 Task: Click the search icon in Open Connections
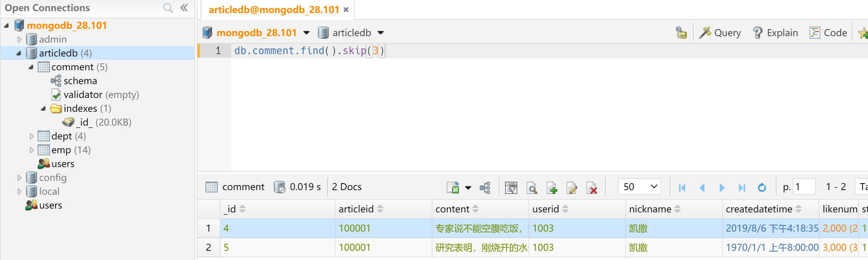pos(168,8)
